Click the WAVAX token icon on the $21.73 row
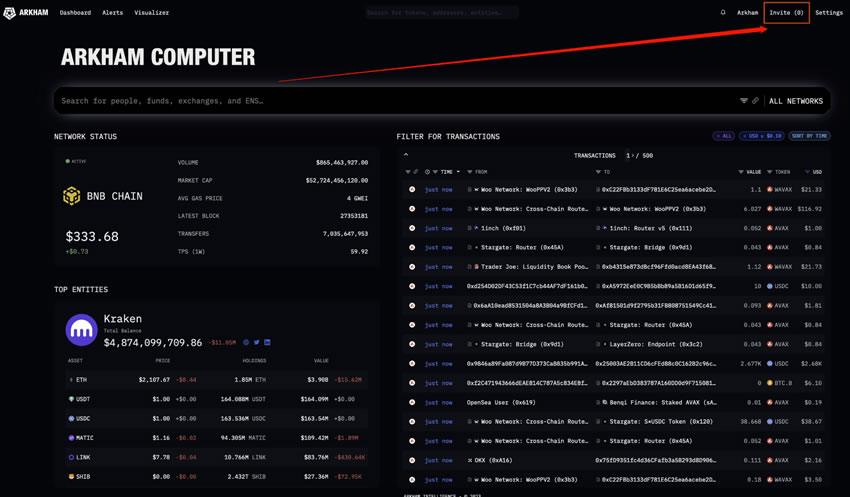 coord(769,267)
